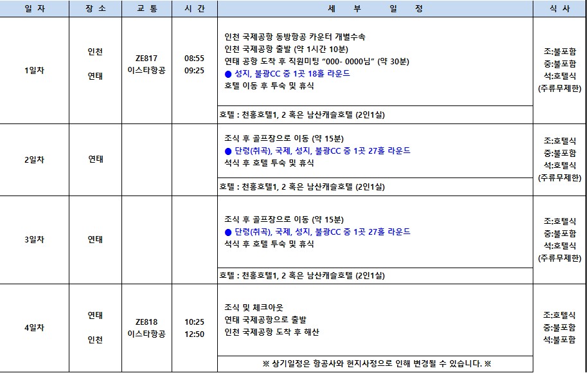Viewport: 588px width, 373px height.
Task: Click 조식 및 체크아웃
Action: click(254, 307)
